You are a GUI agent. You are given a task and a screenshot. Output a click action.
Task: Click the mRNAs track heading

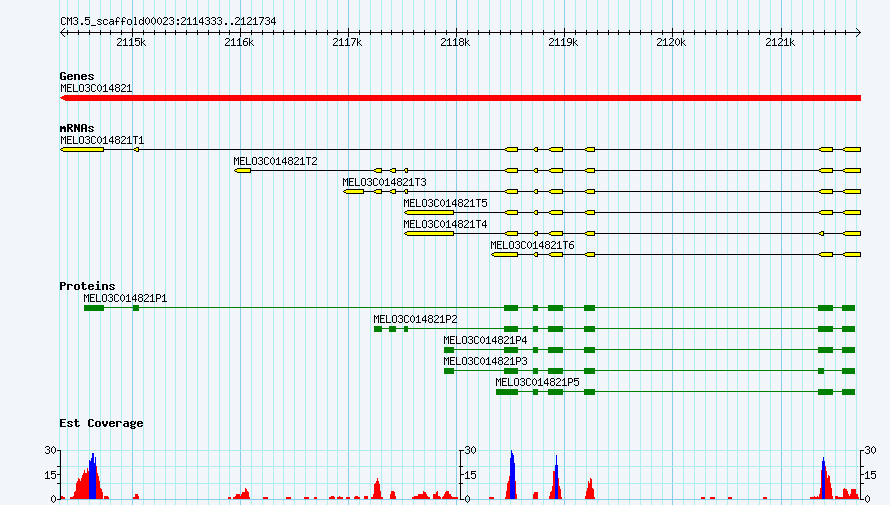[77, 128]
